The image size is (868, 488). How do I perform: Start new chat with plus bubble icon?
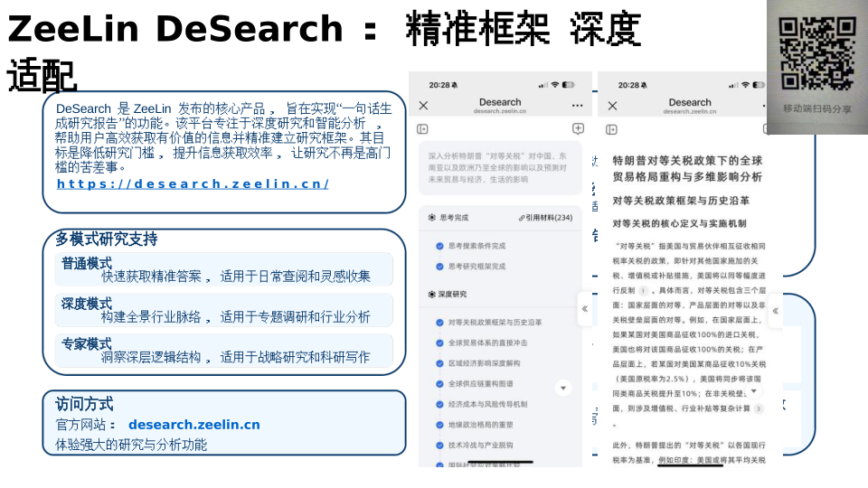(x=578, y=128)
